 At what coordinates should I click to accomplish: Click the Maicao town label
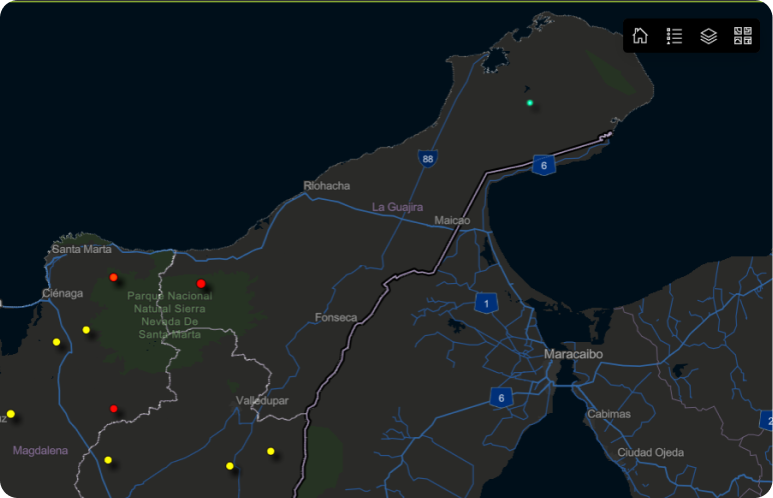(452, 220)
